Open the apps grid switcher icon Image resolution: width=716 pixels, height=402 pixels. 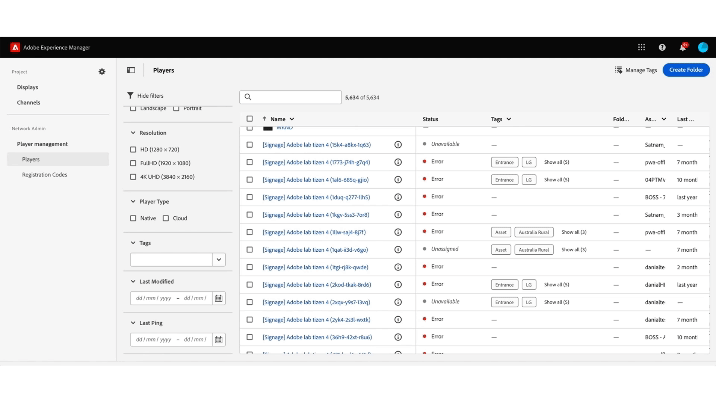click(642, 48)
